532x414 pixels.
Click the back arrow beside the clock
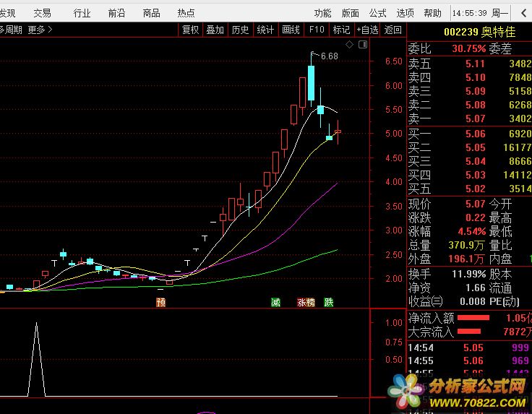[x=523, y=13]
